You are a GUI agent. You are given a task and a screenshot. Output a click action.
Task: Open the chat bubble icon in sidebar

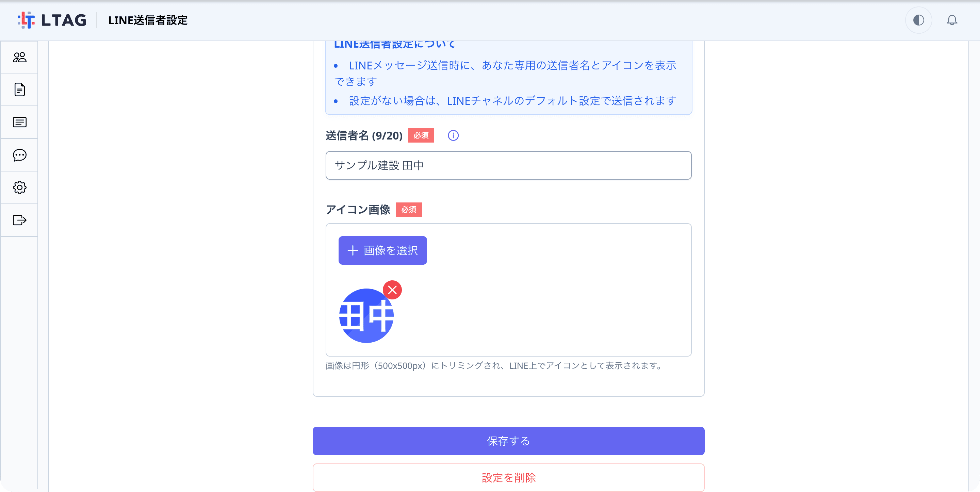(19, 155)
